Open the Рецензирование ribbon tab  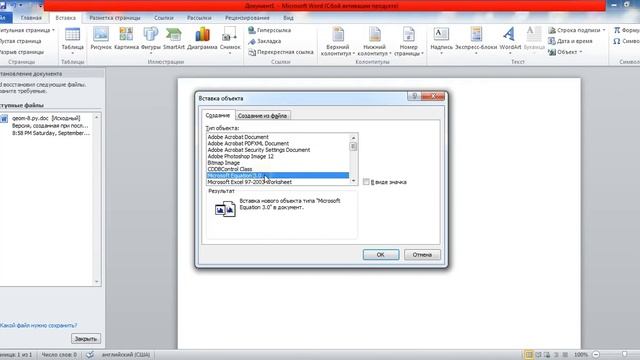tap(247, 18)
